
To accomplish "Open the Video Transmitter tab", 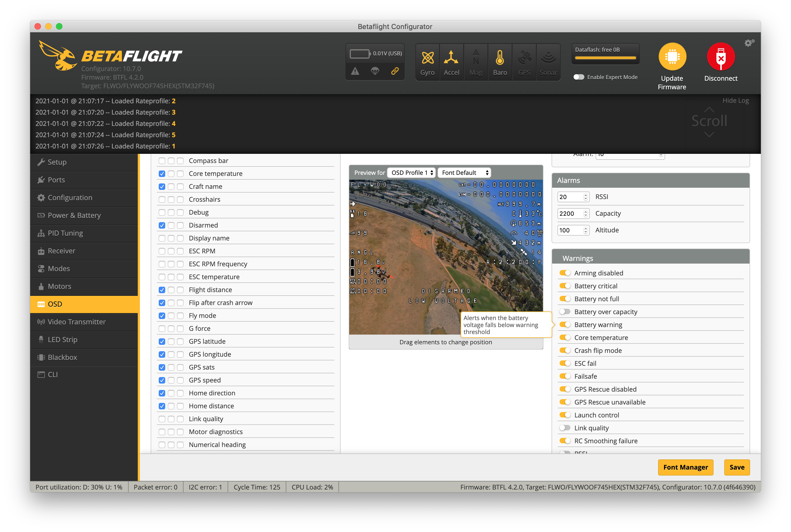I will coord(84,322).
